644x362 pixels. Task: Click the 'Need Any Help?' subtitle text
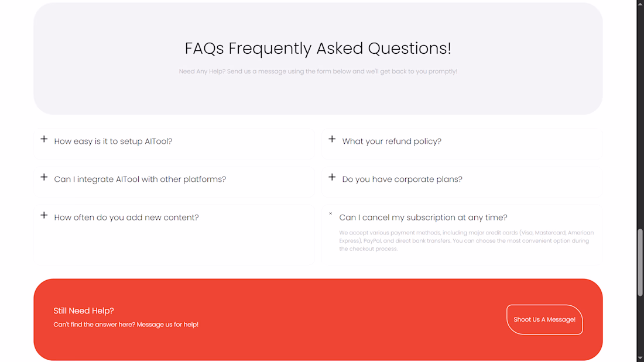[318, 71]
